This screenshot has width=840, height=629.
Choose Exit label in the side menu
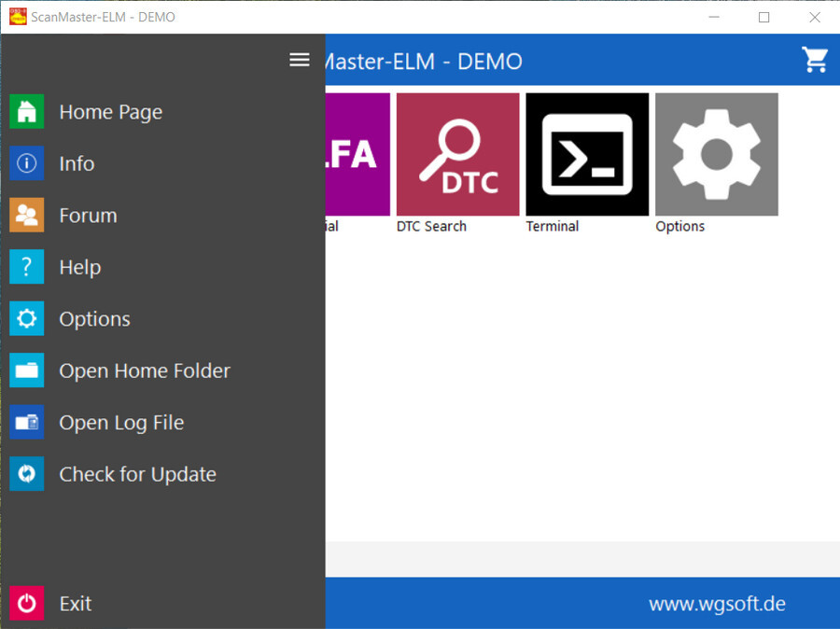click(x=76, y=604)
